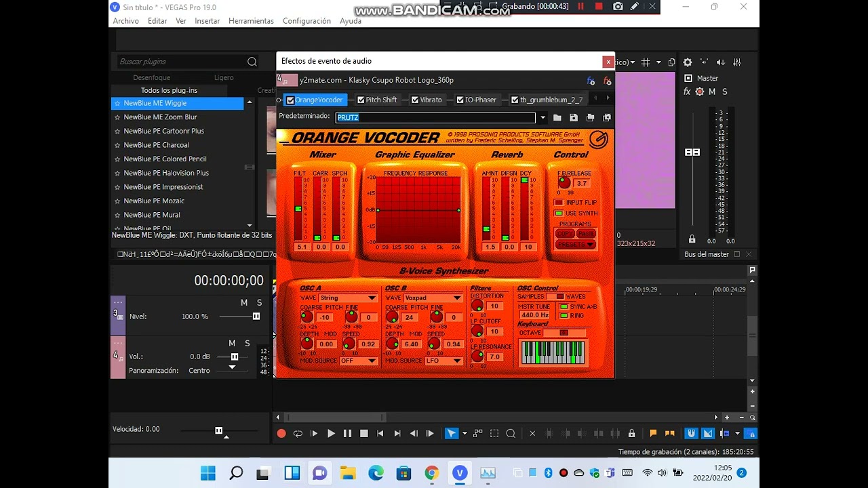Toggle tb_grumblebum_2_7 plug-in checkbox
Image resolution: width=868 pixels, height=488 pixels.
click(515, 100)
